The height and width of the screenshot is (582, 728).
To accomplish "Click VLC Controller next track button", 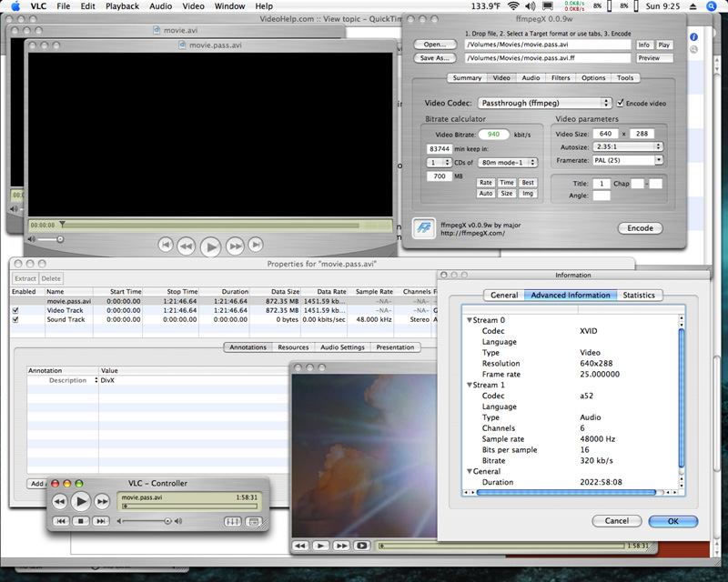I will point(101,521).
